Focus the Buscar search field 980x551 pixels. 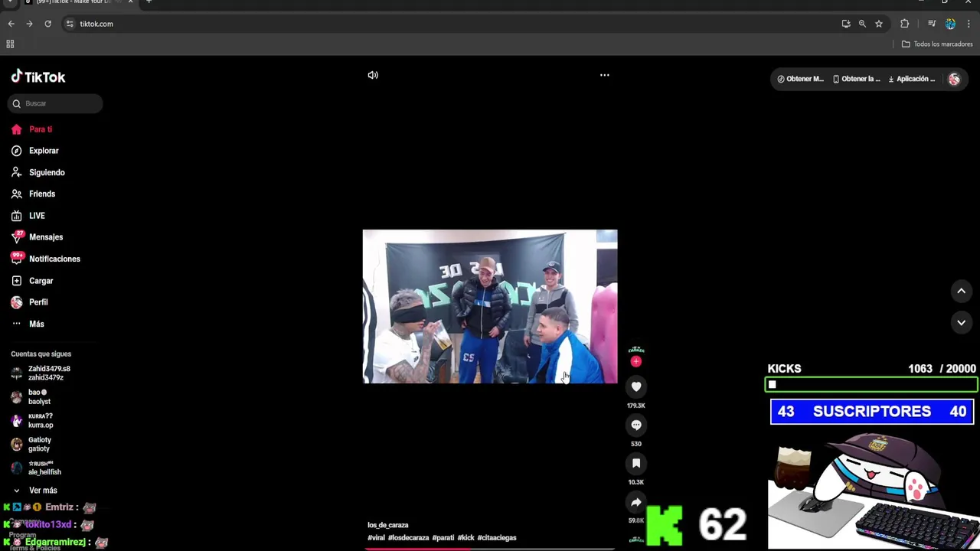click(55, 103)
